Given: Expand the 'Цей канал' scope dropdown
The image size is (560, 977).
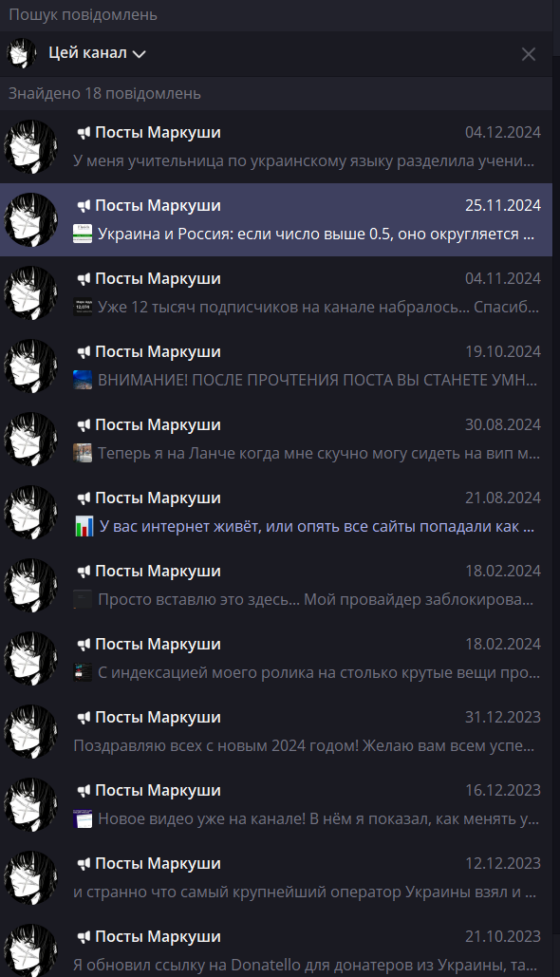Looking at the screenshot, I should 97,53.
